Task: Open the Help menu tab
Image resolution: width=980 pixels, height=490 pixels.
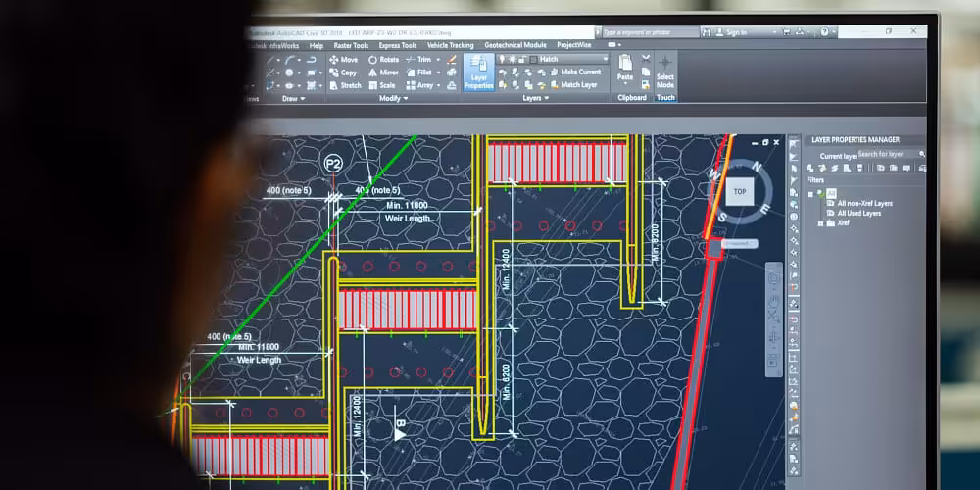Action: 317,46
